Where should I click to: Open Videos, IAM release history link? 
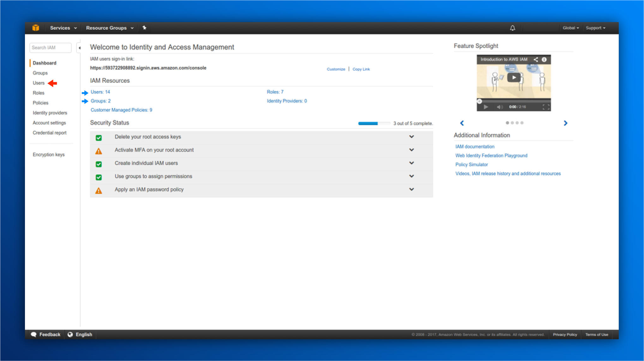click(508, 174)
